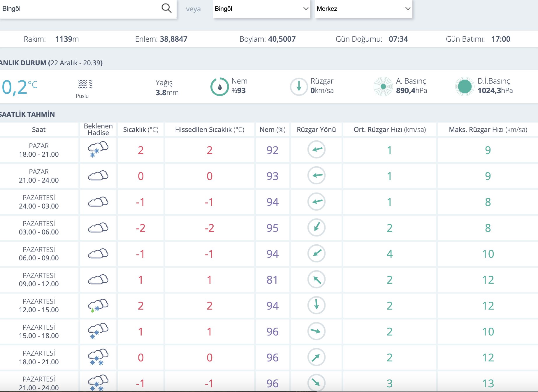Click wind direction icon for PAZARTESİ 06.00 - 09.00

tap(316, 253)
